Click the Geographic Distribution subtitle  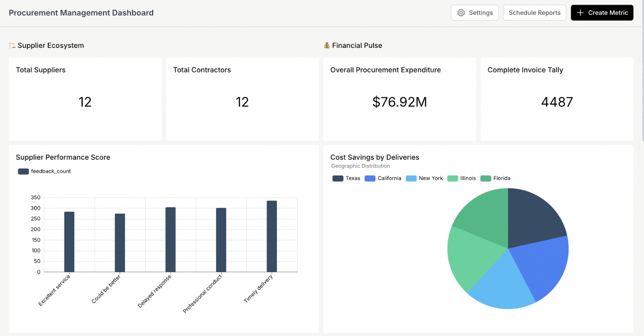[x=361, y=166]
